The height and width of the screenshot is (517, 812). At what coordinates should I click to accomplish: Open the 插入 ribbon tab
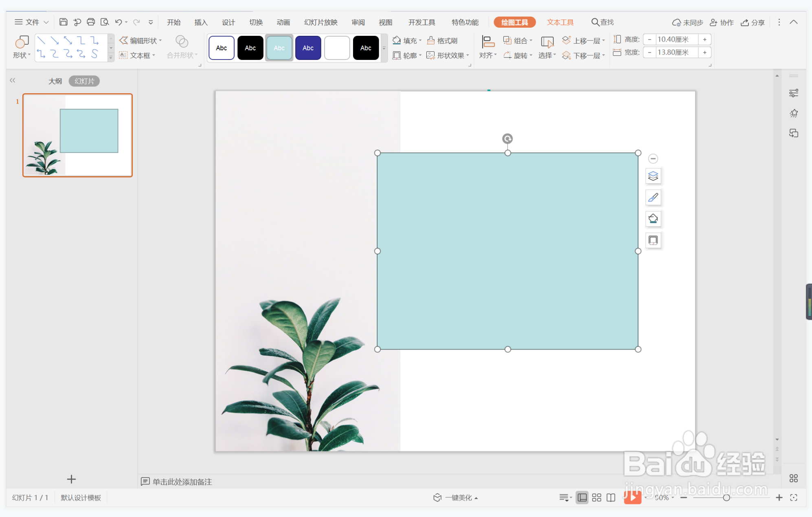click(201, 22)
